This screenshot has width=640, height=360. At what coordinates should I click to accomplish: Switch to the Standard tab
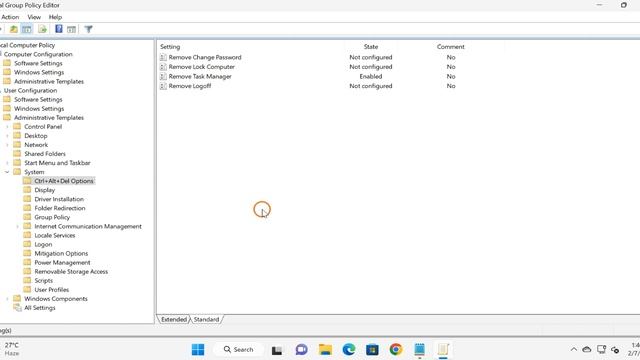[207, 320]
